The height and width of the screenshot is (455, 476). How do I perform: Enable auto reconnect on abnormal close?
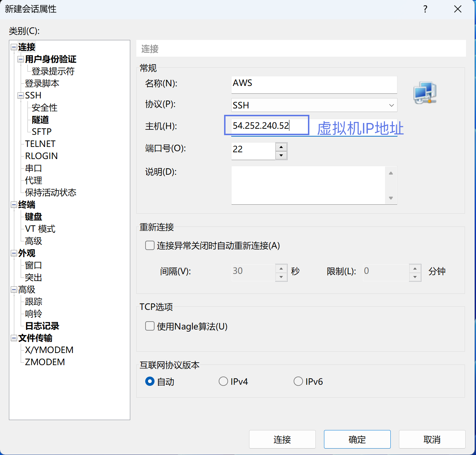[150, 245]
